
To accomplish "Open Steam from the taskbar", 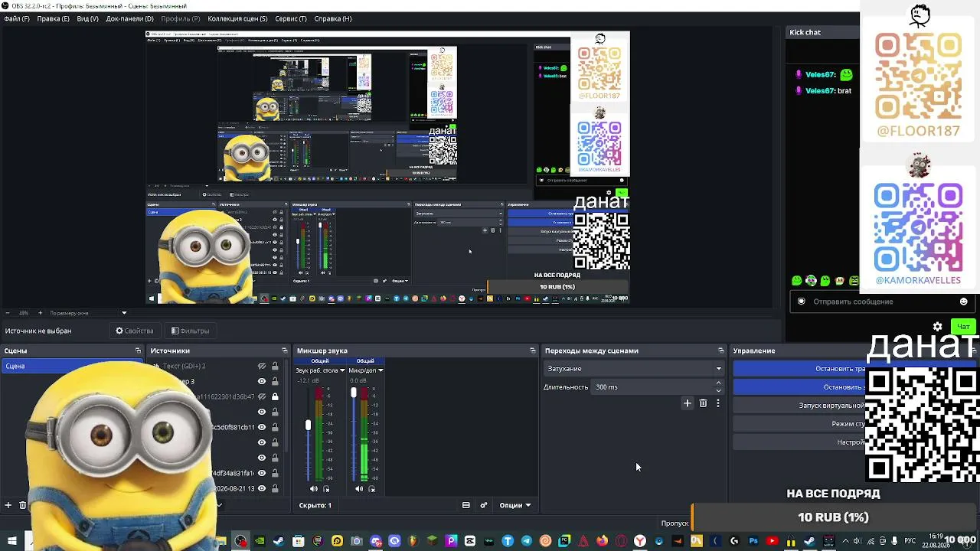I will click(278, 542).
